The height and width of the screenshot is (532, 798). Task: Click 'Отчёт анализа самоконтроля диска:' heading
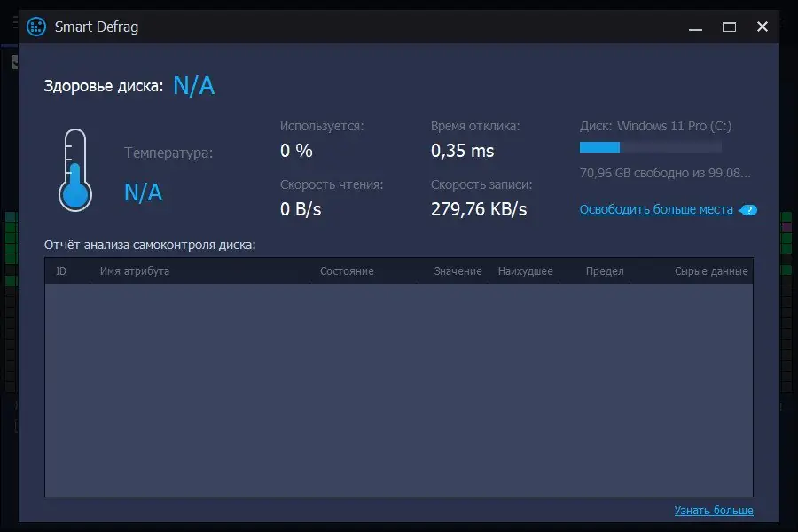tap(150, 245)
